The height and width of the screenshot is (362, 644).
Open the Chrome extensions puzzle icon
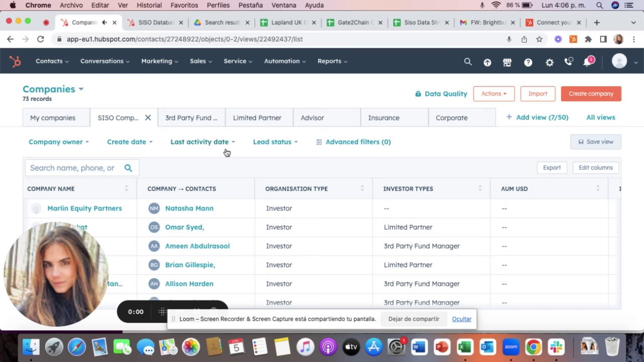tap(588, 39)
